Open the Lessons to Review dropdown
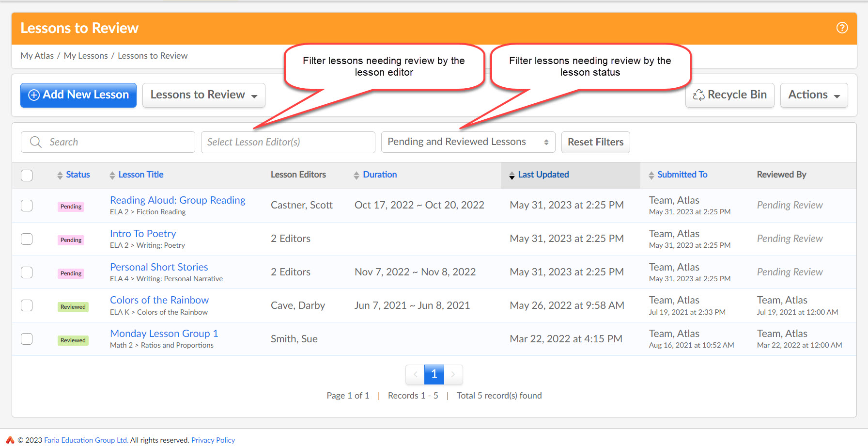The image size is (868, 448). [203, 95]
